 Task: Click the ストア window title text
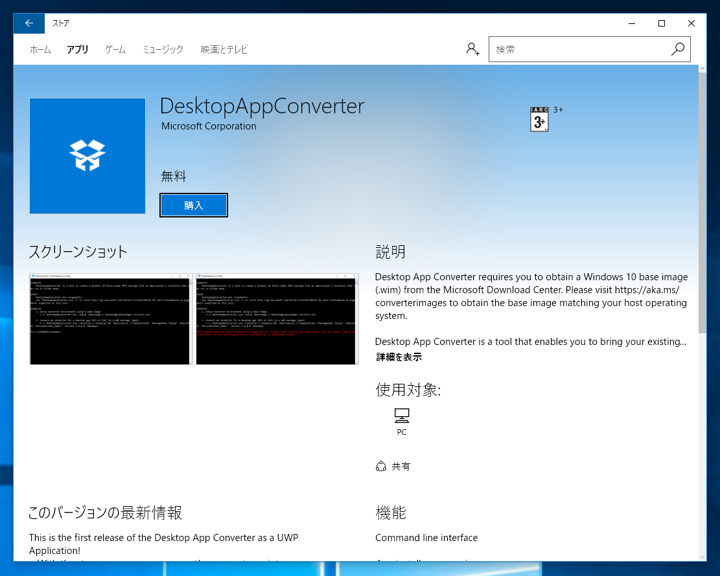pyautogui.click(x=61, y=23)
